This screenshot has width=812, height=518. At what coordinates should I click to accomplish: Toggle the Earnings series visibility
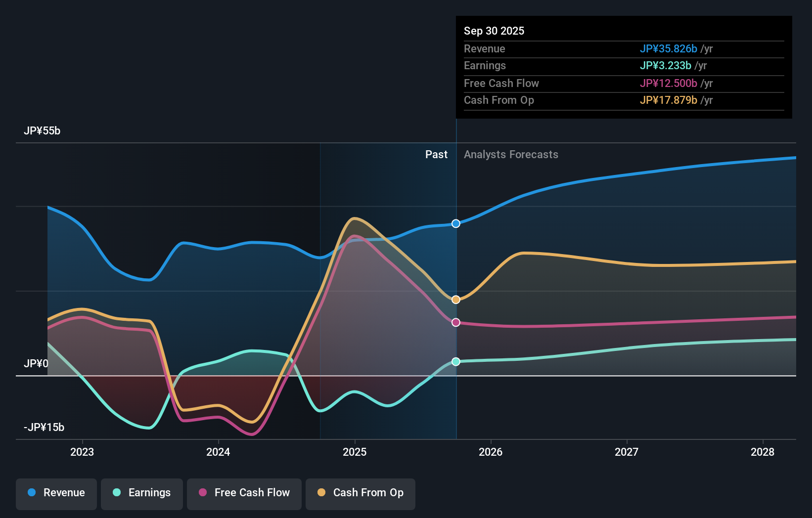(x=142, y=493)
